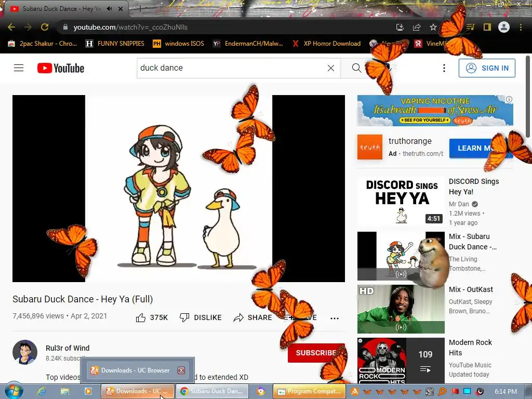Reload the YouTube page
Image resolution: width=532 pixels, height=399 pixels.
click(x=45, y=27)
